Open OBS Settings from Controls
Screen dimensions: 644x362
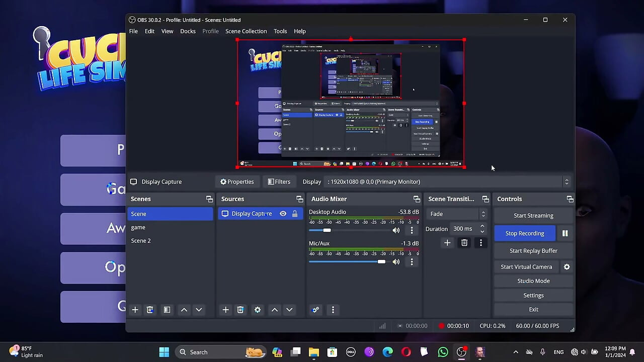tap(533, 295)
